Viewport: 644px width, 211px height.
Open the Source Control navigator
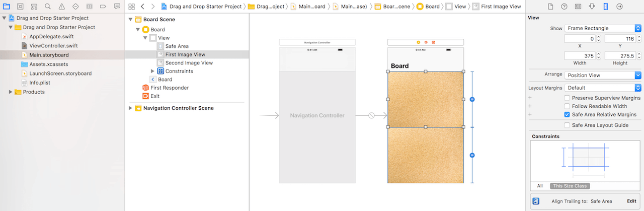[20, 7]
